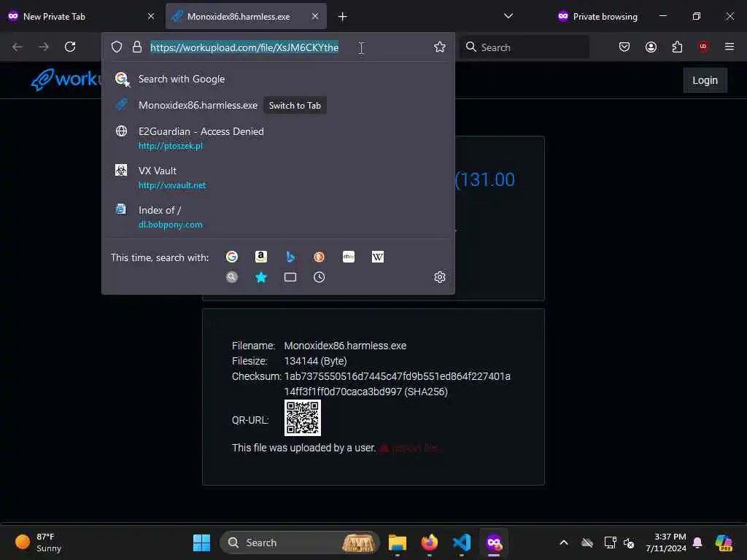Select Index of / bobpony suggestion

[278, 217]
